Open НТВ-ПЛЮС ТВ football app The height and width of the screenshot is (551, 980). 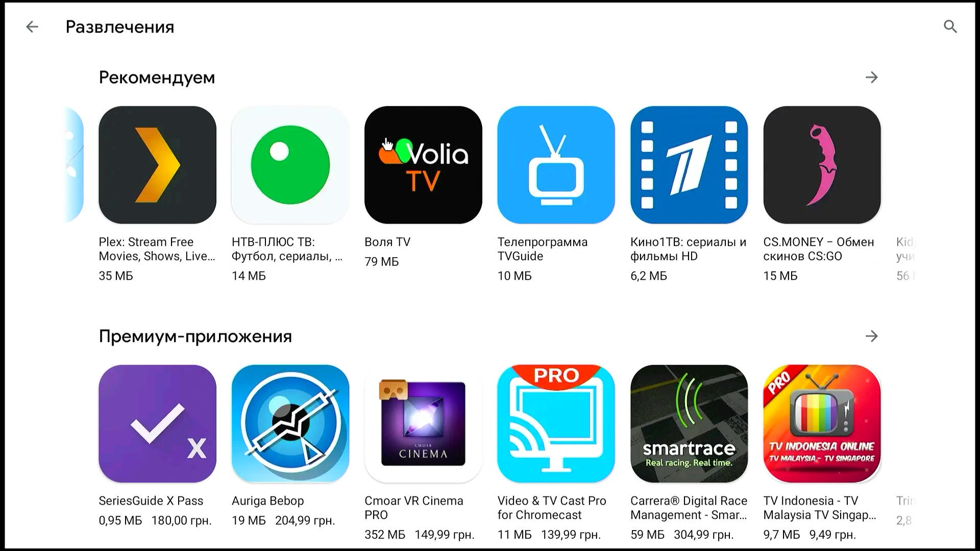click(290, 165)
